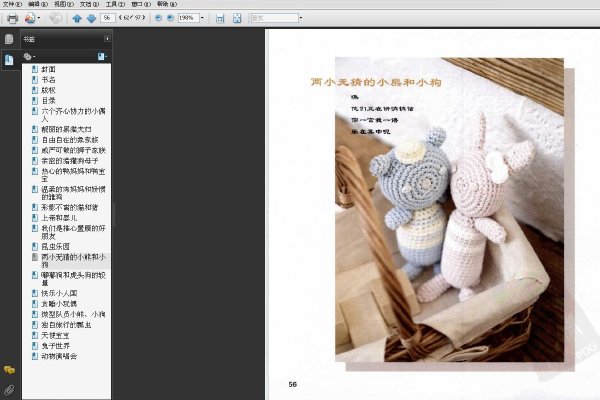Open the 文件 (File) menu
This screenshot has width=600, height=400.
(x=12, y=4)
